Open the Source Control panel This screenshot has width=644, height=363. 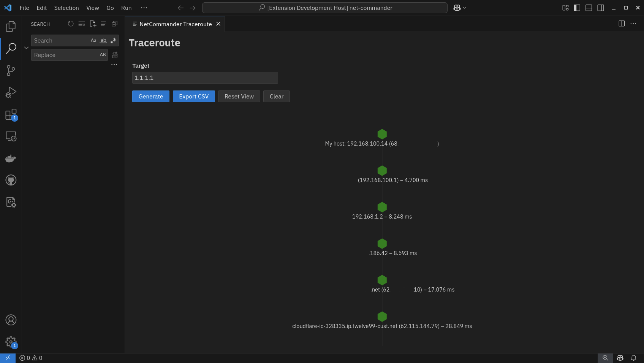click(11, 70)
